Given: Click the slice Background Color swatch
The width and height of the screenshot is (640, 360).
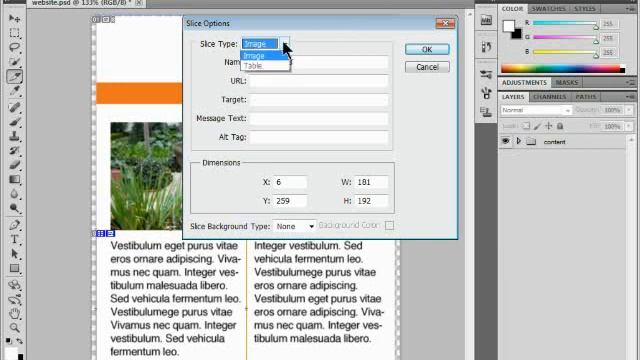Looking at the screenshot, I should click(389, 225).
